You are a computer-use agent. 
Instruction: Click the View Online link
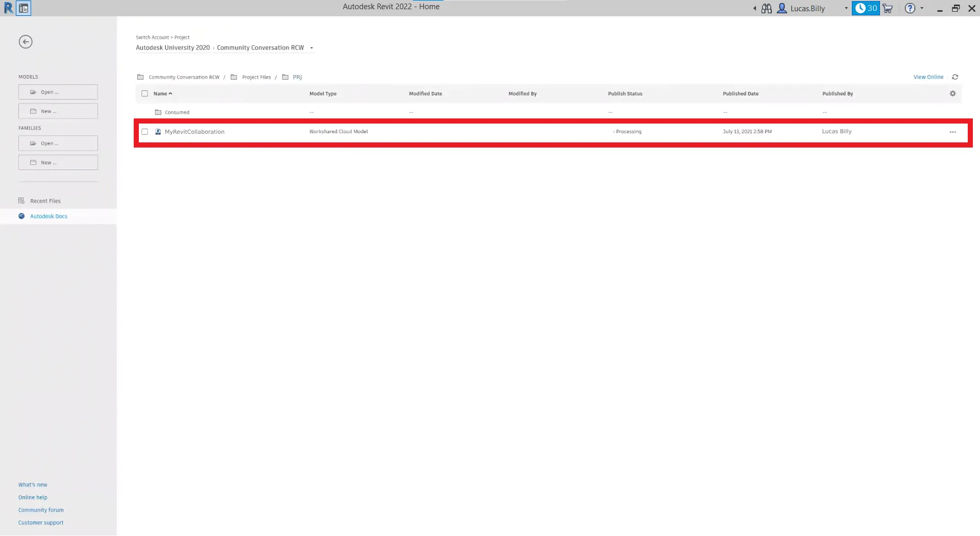coord(928,77)
